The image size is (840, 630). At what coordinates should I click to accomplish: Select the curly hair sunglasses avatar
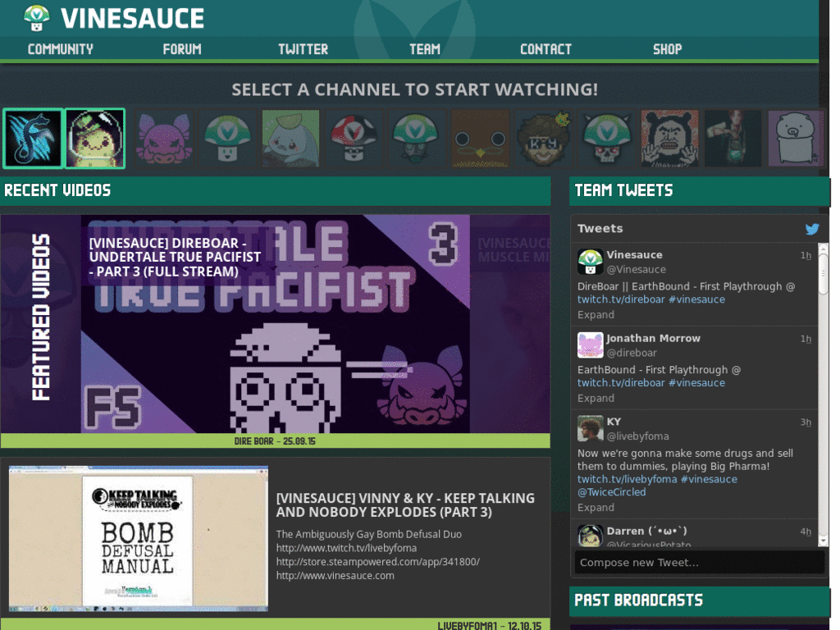543,139
